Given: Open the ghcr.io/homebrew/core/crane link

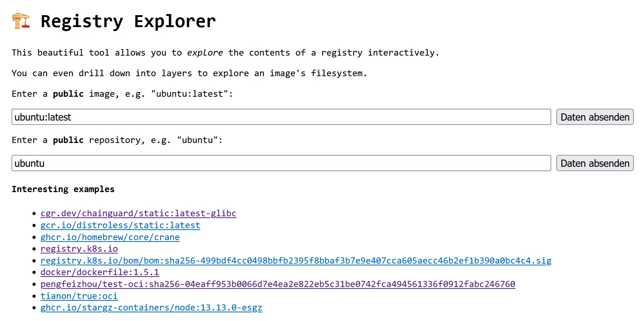Looking at the screenshot, I should [x=110, y=237].
